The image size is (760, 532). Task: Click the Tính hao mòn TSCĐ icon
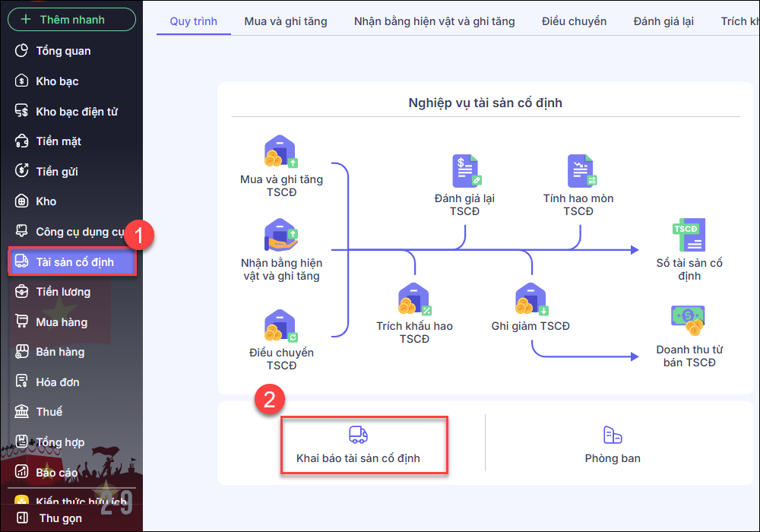[578, 171]
